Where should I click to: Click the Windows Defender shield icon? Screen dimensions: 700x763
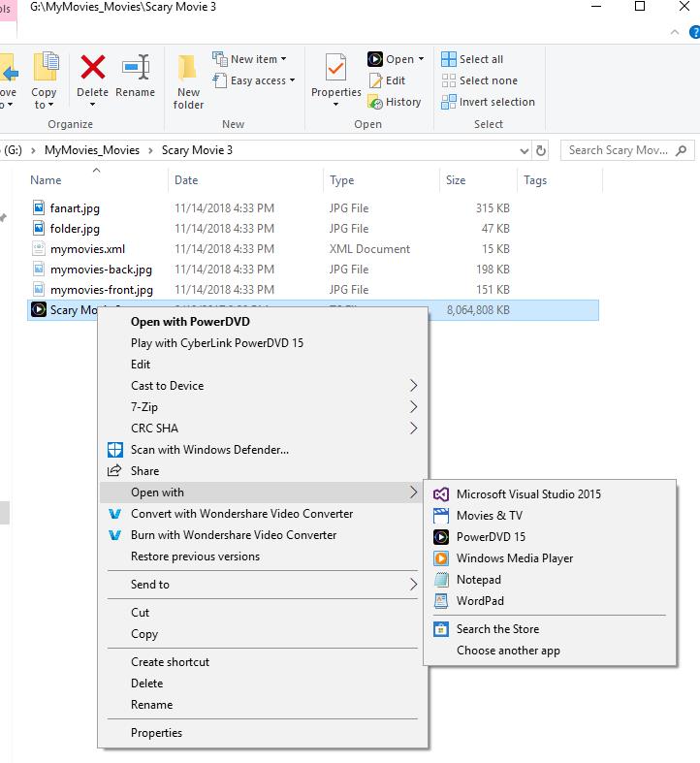click(114, 450)
